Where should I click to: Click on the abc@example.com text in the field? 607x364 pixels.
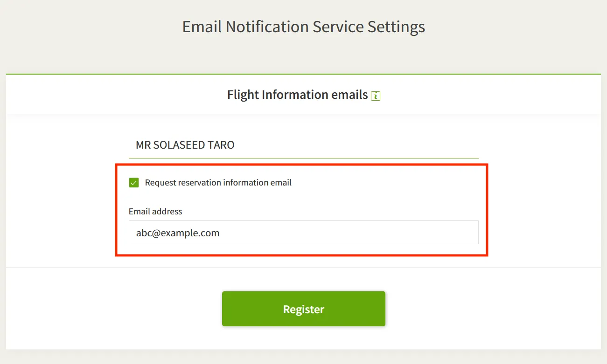coord(178,233)
